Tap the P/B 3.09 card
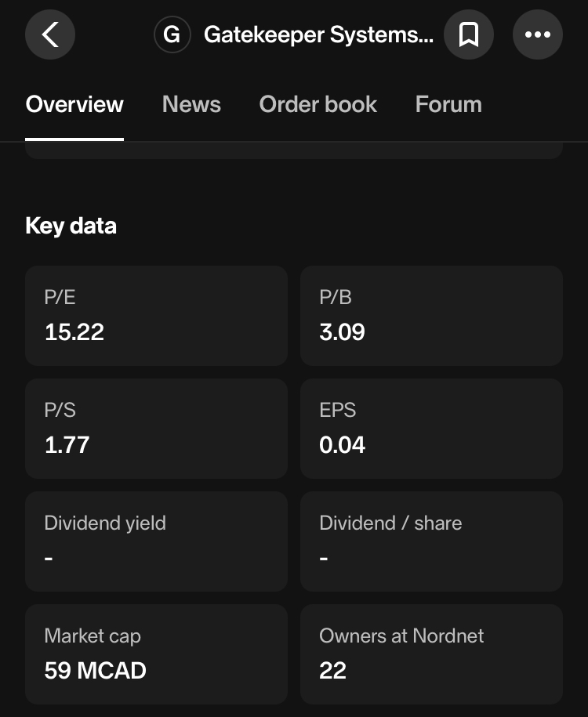 (431, 316)
